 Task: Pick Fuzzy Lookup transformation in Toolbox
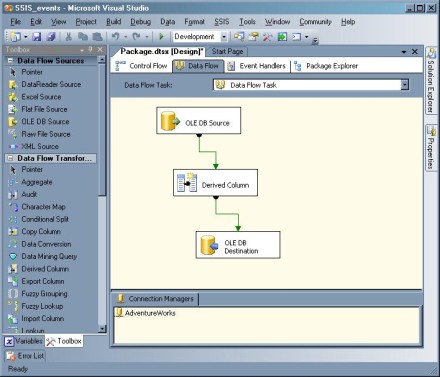(42, 306)
